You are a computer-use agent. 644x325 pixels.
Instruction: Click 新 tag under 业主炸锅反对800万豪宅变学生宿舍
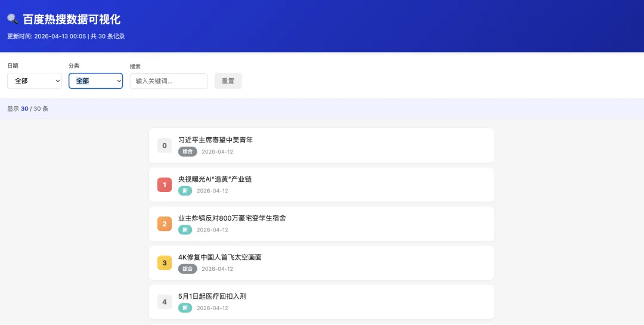click(185, 230)
